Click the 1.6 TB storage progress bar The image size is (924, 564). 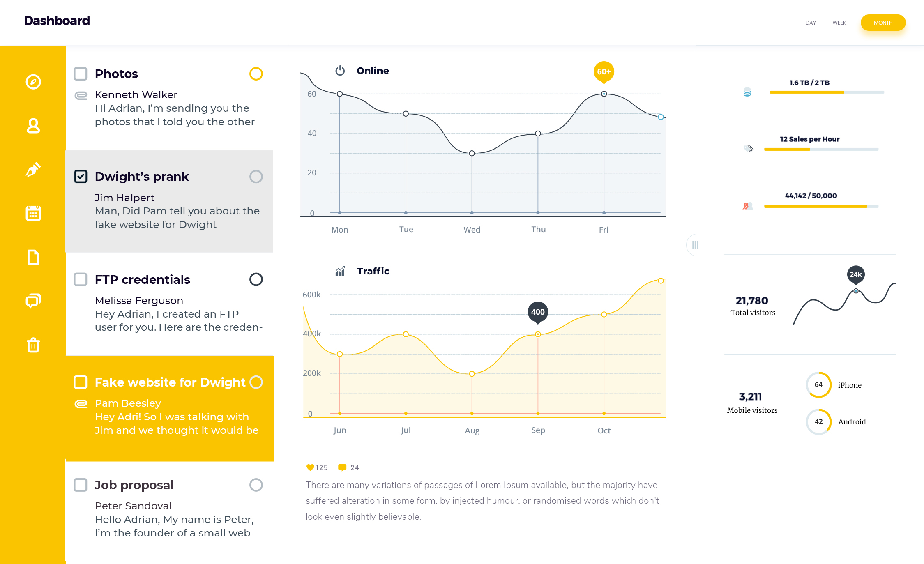tap(827, 92)
